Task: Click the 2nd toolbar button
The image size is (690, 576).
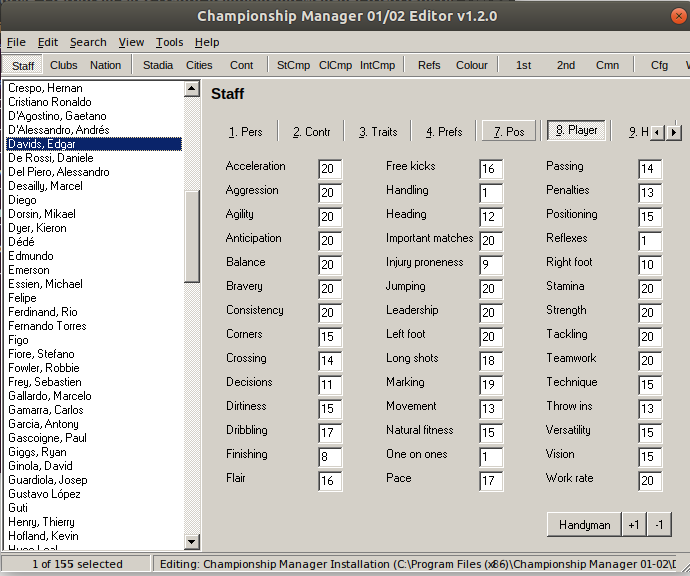Action: click(x=565, y=65)
